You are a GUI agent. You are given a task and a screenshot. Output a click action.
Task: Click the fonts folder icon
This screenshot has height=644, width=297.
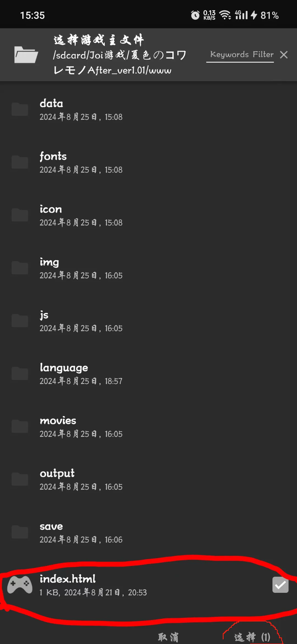(x=20, y=162)
